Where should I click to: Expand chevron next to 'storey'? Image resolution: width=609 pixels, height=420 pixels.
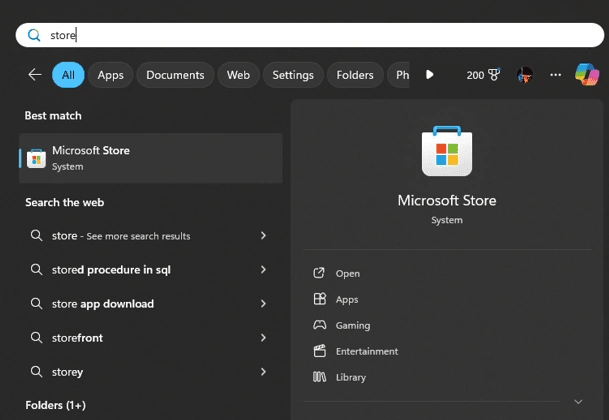click(x=263, y=372)
